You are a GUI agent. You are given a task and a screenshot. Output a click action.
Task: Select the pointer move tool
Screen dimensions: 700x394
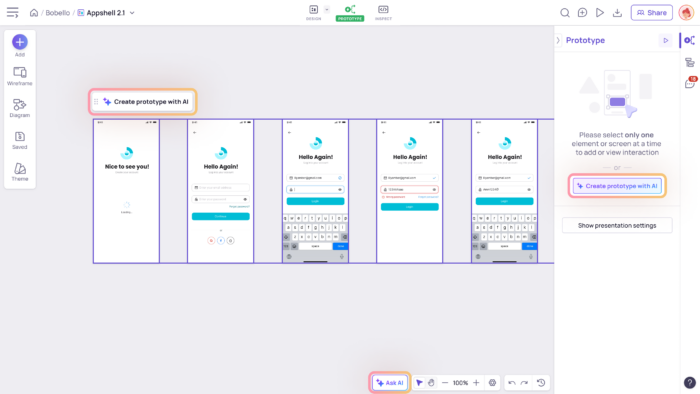pyautogui.click(x=419, y=383)
